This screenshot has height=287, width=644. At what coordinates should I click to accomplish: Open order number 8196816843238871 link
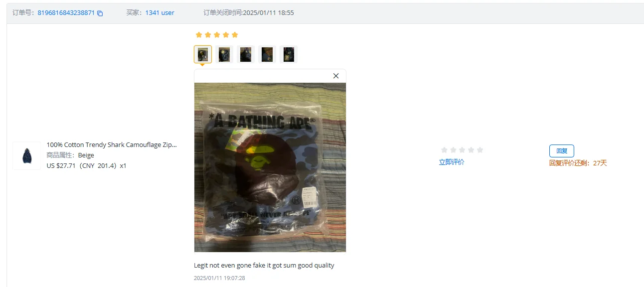[66, 13]
